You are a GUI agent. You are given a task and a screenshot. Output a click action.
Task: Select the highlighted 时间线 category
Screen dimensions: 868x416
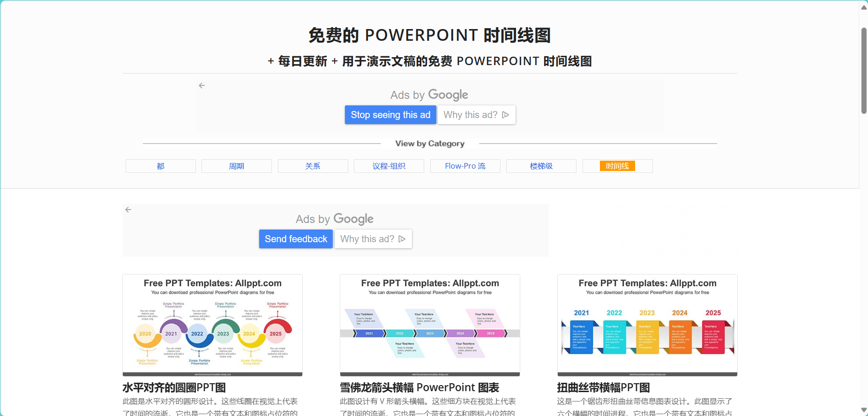pos(617,166)
